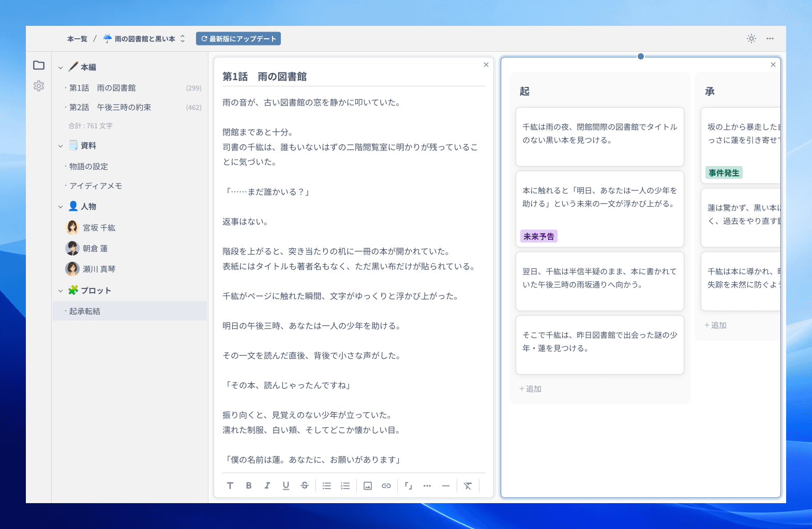Insert Japanese corner brackets
Screen dimensions: 812x529
coord(409,486)
